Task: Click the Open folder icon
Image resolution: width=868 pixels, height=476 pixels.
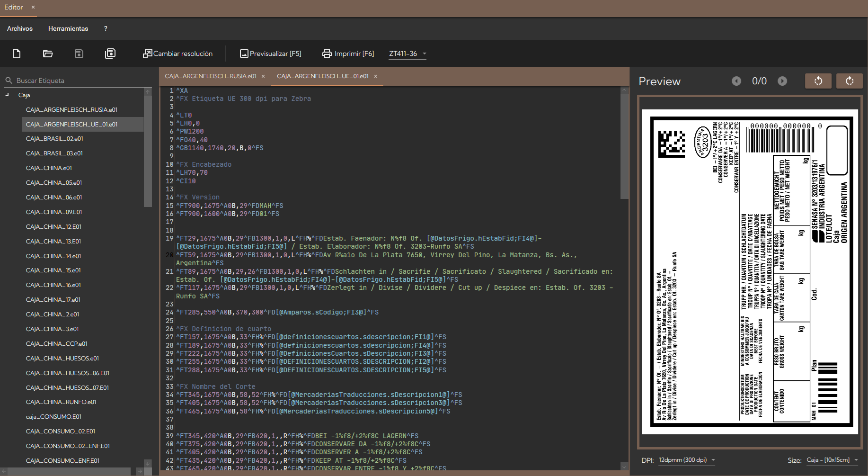Action: (48, 54)
